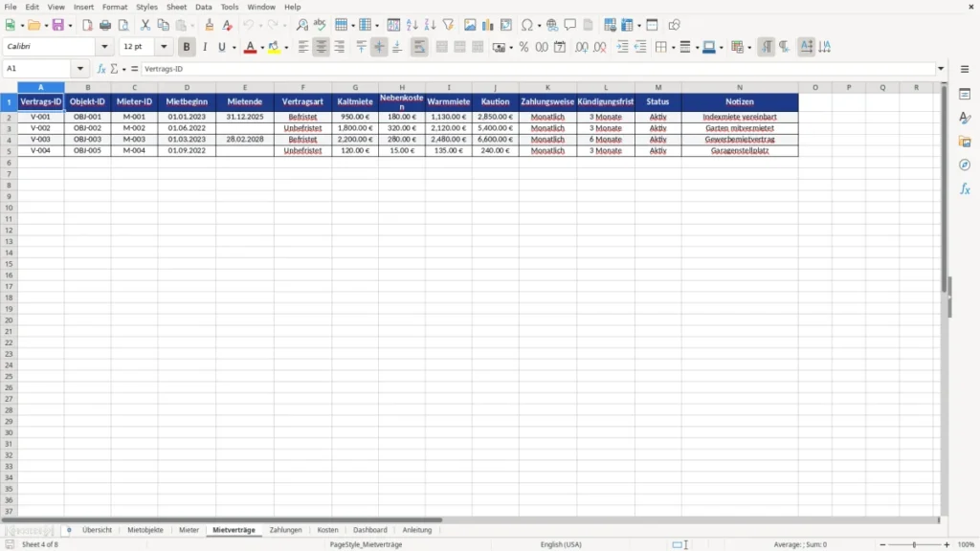Image resolution: width=980 pixels, height=551 pixels.
Task: Expand the font size dropdown
Action: 164,47
